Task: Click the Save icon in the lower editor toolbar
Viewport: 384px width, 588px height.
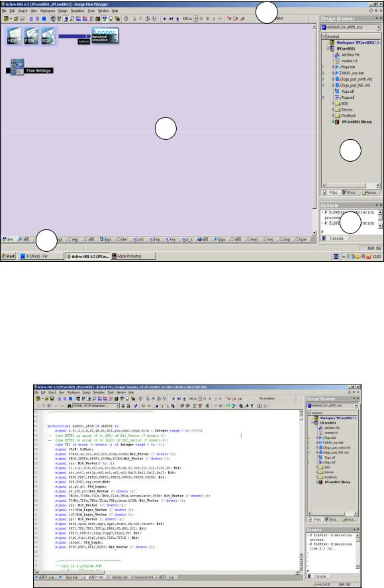Action: click(x=52, y=398)
